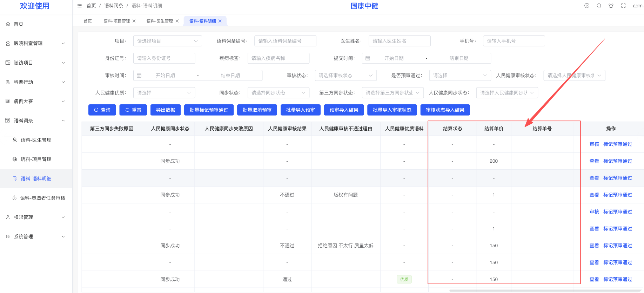This screenshot has width=644, height=293.
Task: Click home icon beside 首页 in sidebar
Action: tap(8, 24)
